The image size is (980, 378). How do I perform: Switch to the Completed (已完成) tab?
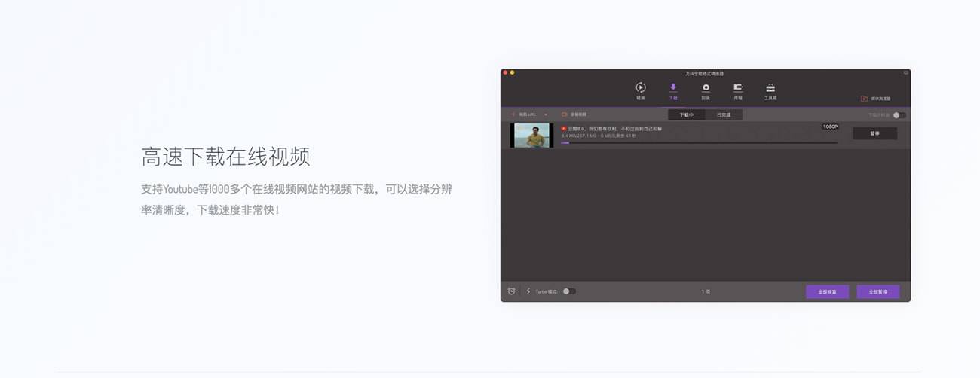724,115
